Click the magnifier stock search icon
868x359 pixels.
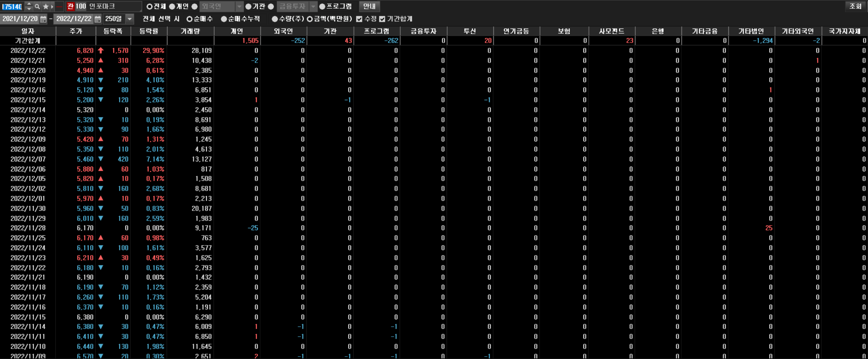click(x=37, y=6)
